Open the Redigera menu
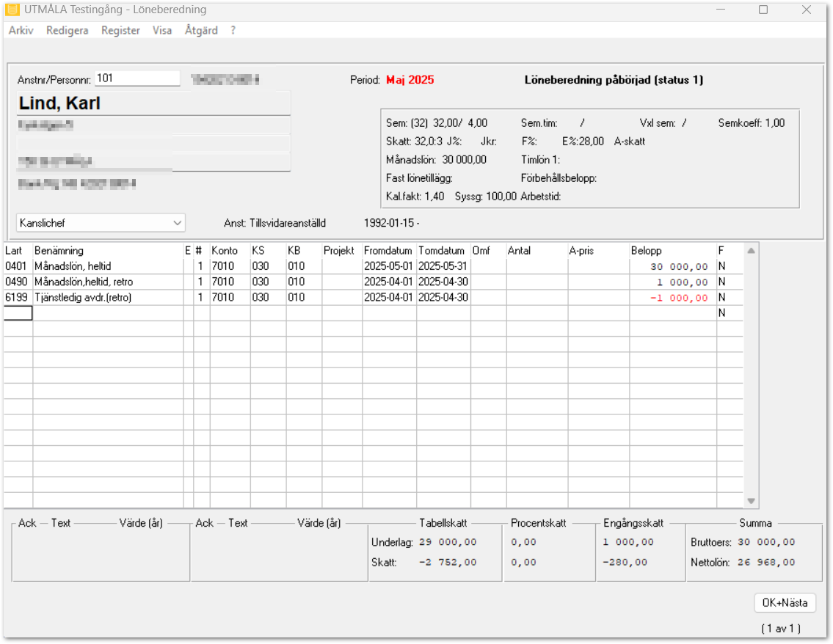Image resolution: width=833 pixels, height=644 pixels. (67, 30)
